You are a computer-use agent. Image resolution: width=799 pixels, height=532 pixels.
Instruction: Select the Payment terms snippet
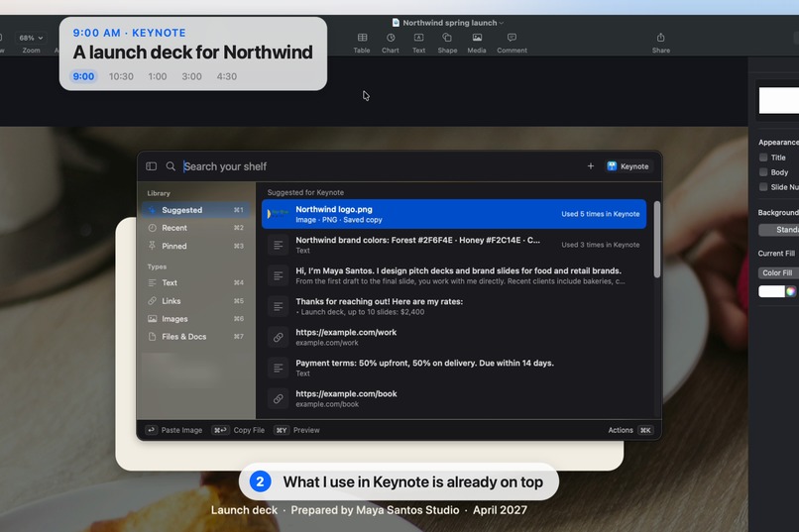[x=453, y=368]
